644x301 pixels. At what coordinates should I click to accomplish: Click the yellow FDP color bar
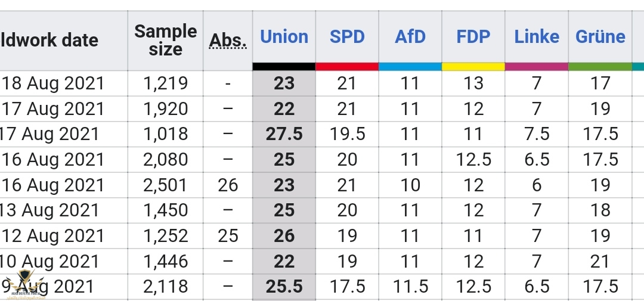click(473, 67)
